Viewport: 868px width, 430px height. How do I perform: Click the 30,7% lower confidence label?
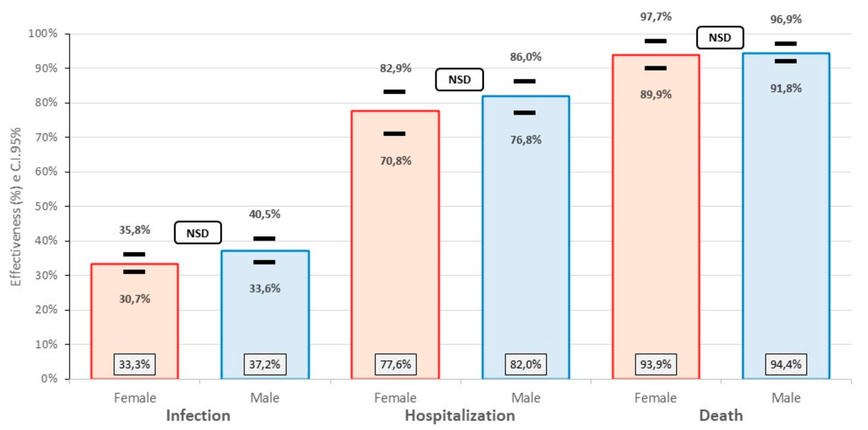134,299
